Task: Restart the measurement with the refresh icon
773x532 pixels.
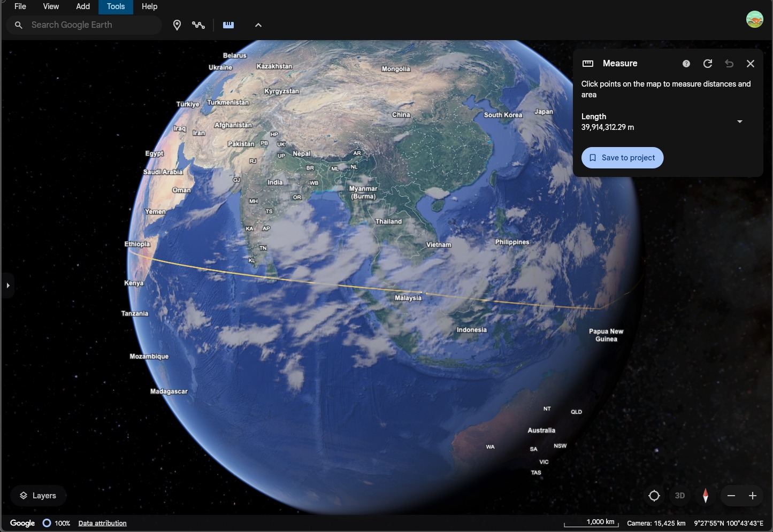Action: (x=708, y=64)
